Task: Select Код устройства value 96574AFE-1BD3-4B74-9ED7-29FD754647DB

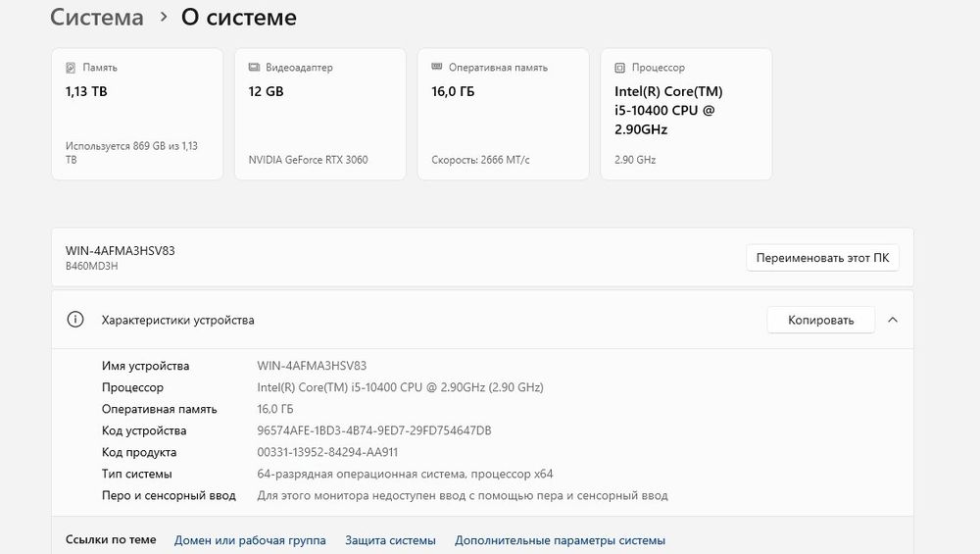Action: pyautogui.click(x=373, y=430)
